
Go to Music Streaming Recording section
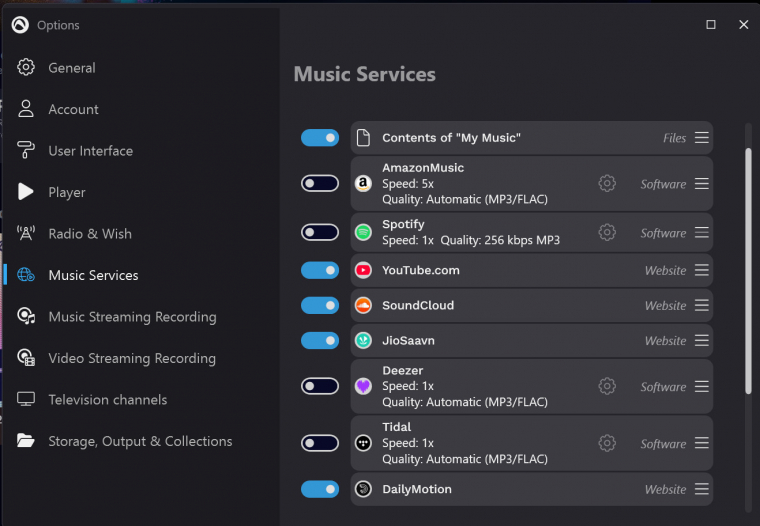click(x=132, y=317)
